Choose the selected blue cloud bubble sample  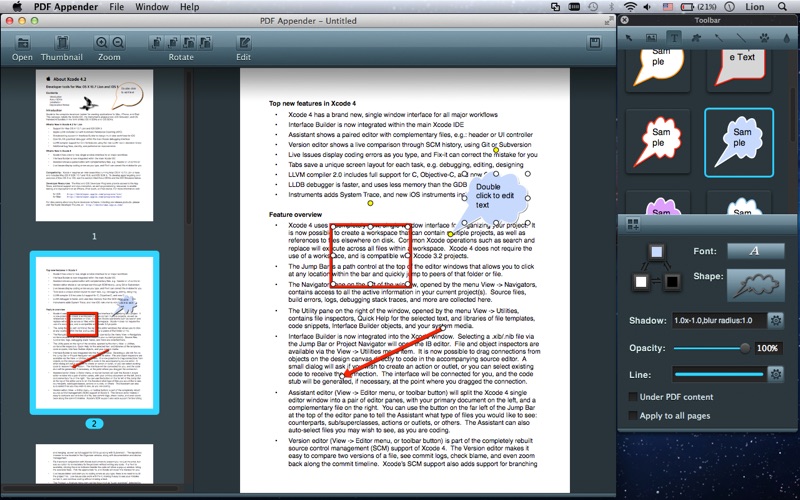tap(739, 142)
